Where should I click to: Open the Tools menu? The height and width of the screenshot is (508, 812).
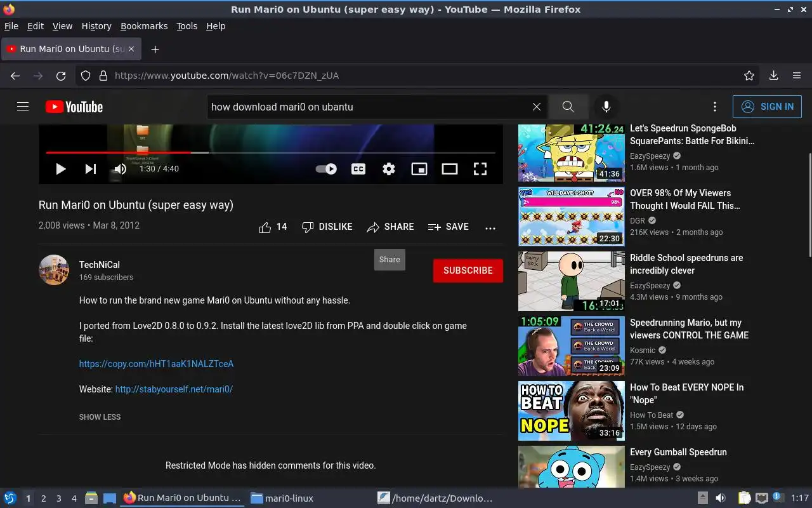[x=187, y=26]
